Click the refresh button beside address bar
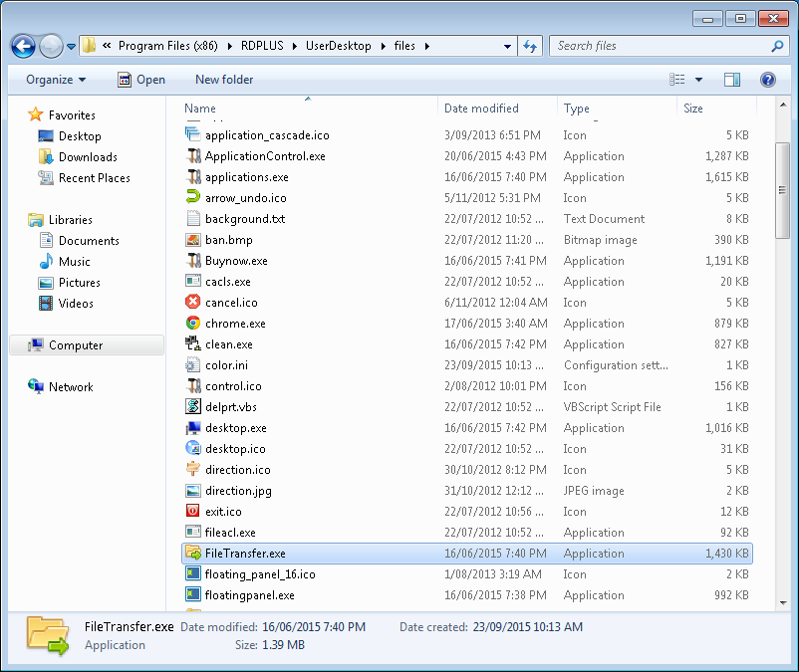 click(531, 46)
